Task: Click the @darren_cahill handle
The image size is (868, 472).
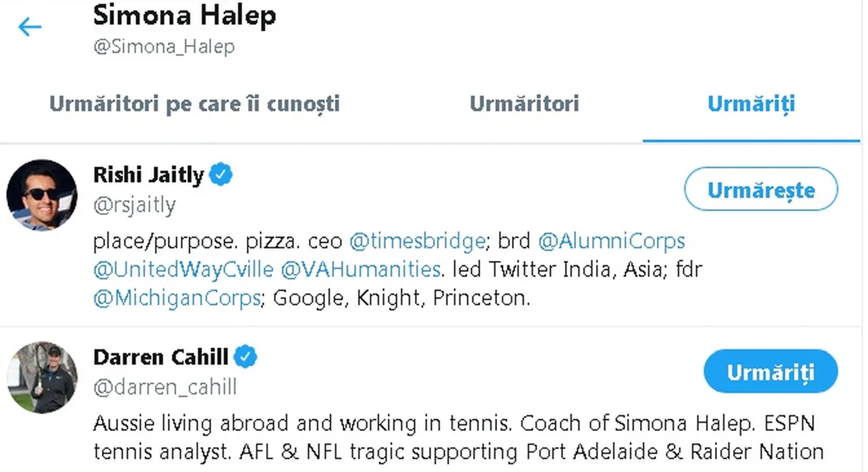Action: [x=165, y=387]
